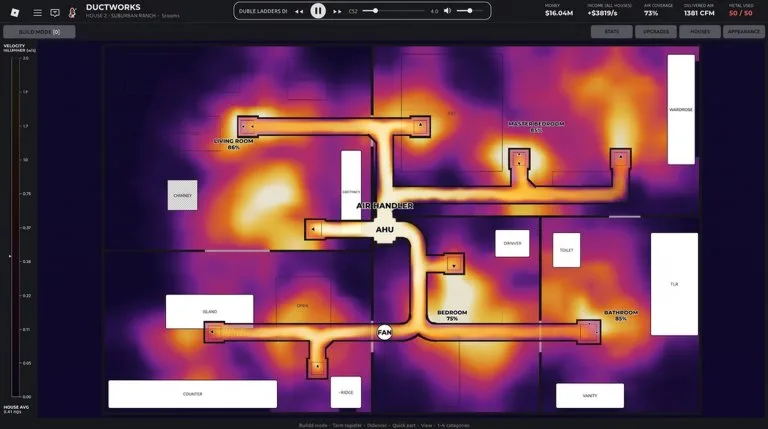Click the Vanity block in the bathroom
Viewport: 768px width, 429px height.
click(590, 396)
